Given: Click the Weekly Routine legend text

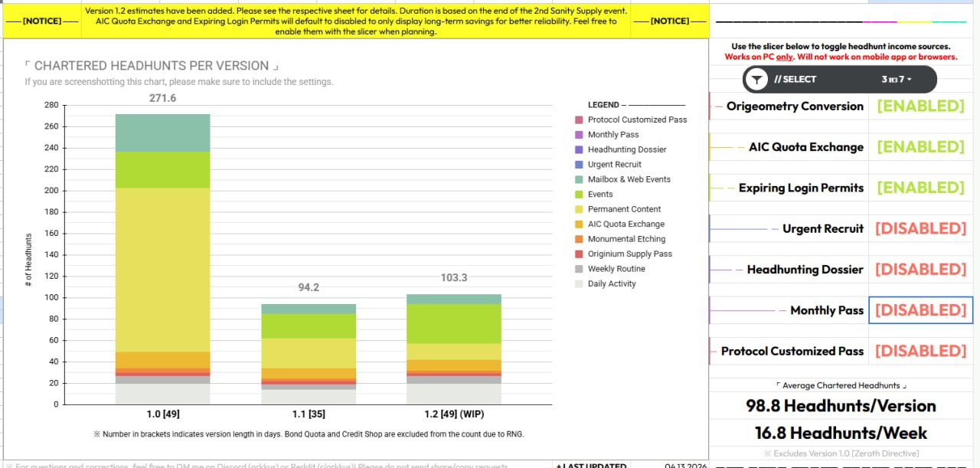Looking at the screenshot, I should point(616,269).
